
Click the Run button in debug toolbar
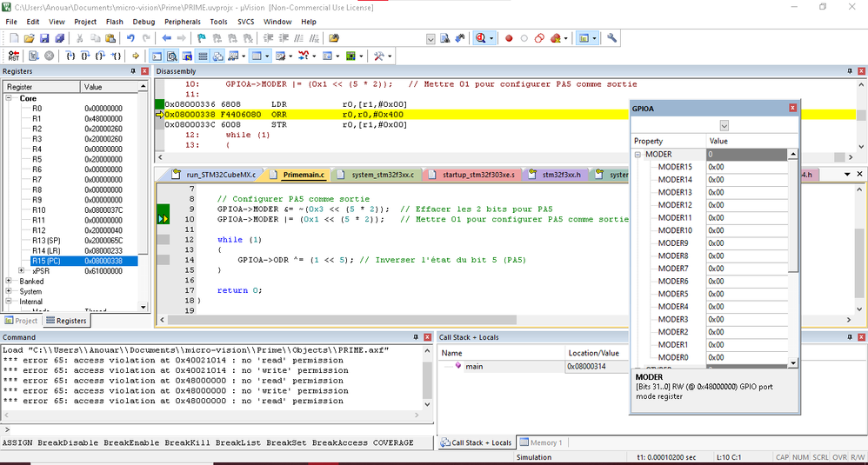[33, 56]
